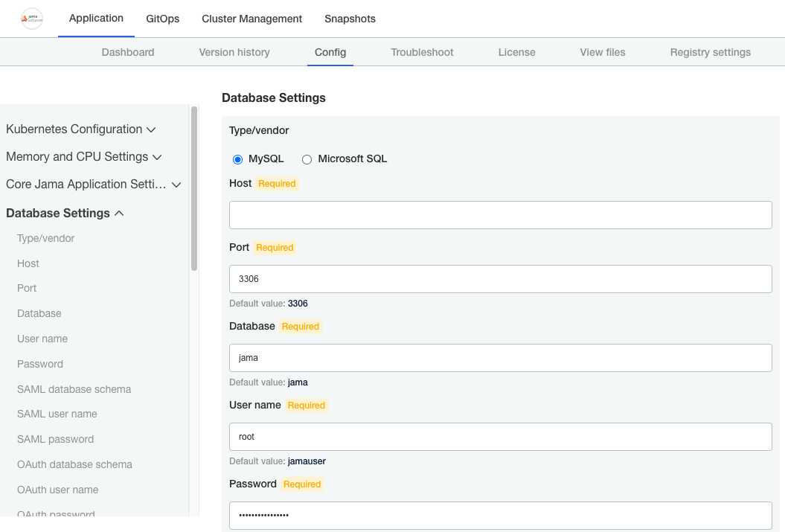Open Registry settings sub-tab
Screen dimensions: 785x532
[711, 52]
